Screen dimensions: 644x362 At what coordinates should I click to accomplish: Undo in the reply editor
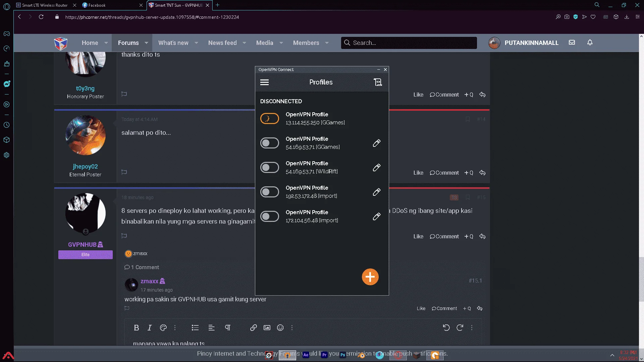pos(446,328)
